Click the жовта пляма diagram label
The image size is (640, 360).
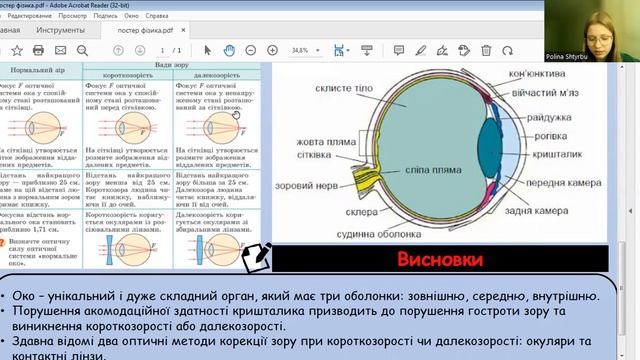click(326, 142)
